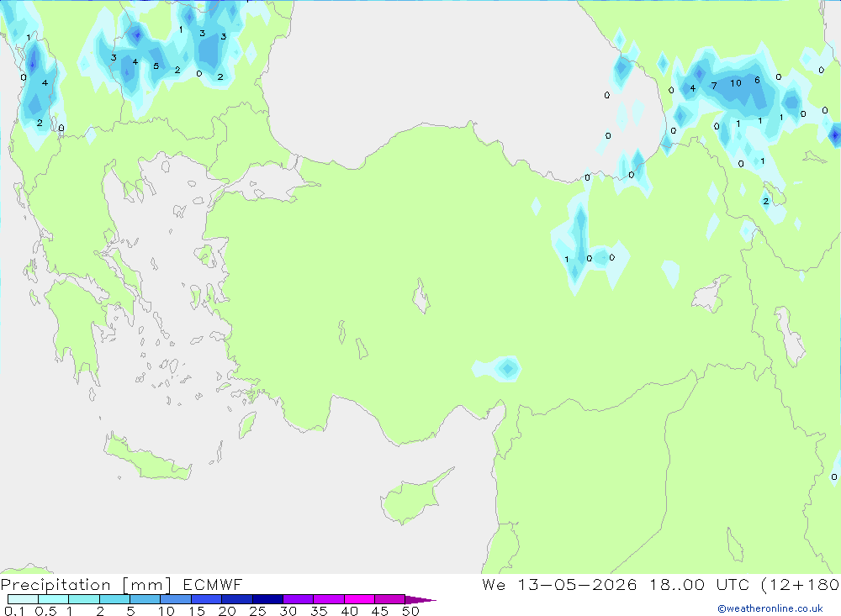841x616 pixels.
Task: Click the legend value '50'
Action: 411,611
